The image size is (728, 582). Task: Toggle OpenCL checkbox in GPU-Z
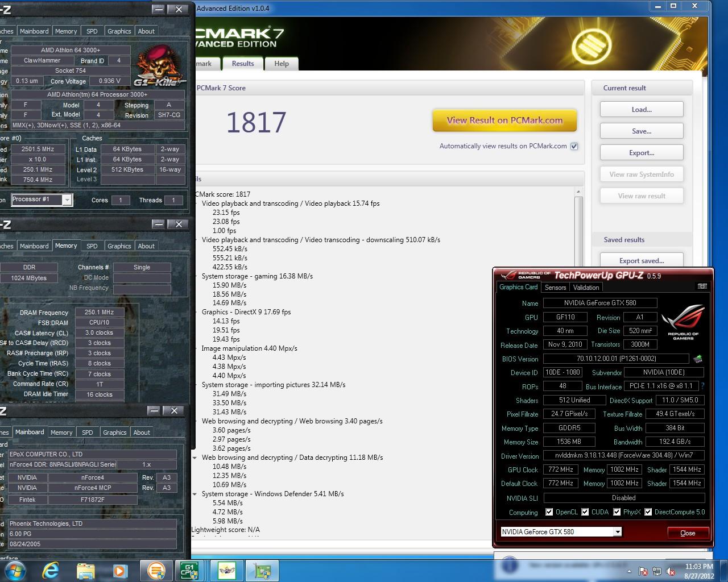[549, 512]
